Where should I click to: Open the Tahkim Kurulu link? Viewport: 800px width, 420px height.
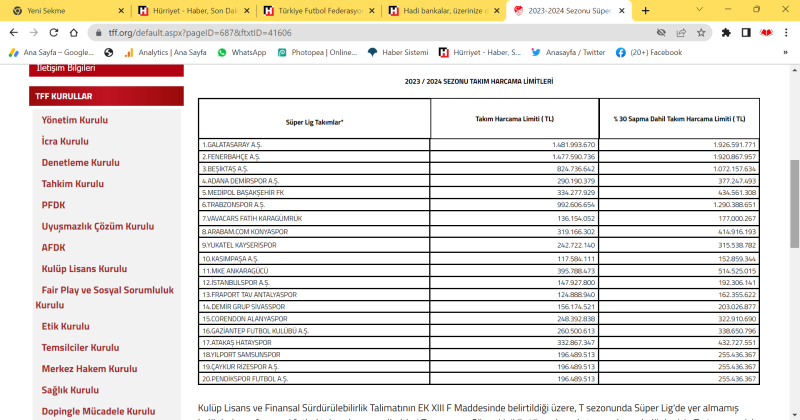(72, 184)
